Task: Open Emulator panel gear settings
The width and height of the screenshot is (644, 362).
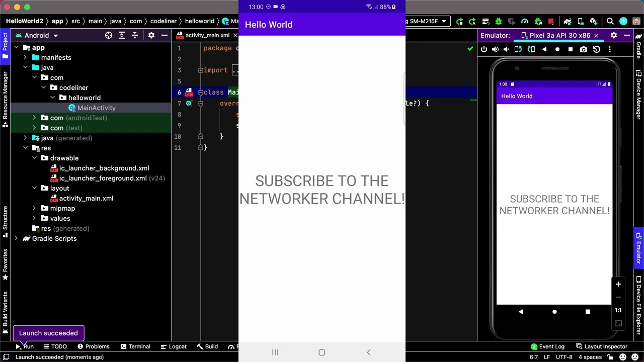Action: click(613, 35)
